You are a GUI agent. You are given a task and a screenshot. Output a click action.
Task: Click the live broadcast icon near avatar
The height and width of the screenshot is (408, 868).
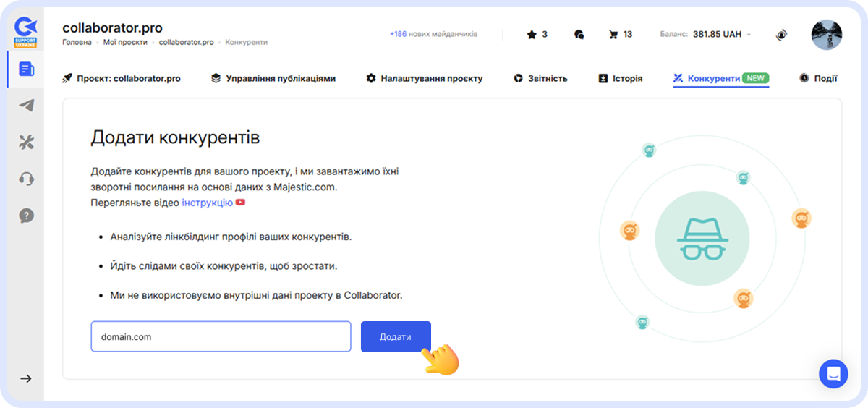781,35
